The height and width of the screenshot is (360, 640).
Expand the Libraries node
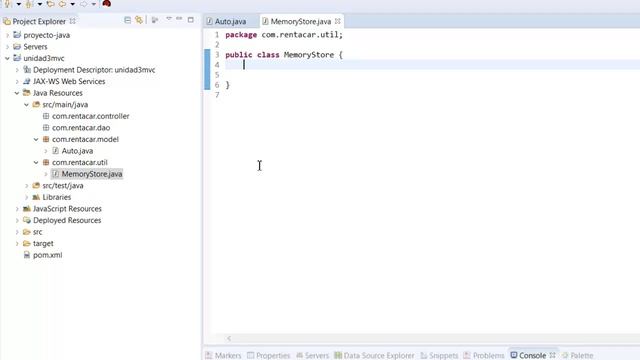(x=27, y=197)
